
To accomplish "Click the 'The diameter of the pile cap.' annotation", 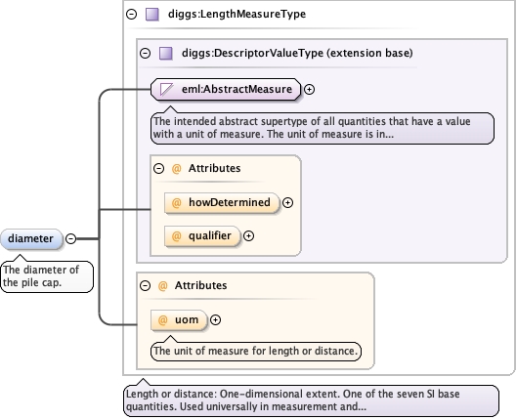I will [x=47, y=276].
